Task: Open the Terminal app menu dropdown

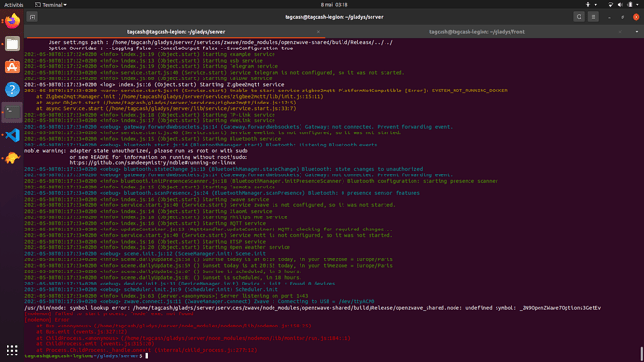Action: coord(51,5)
